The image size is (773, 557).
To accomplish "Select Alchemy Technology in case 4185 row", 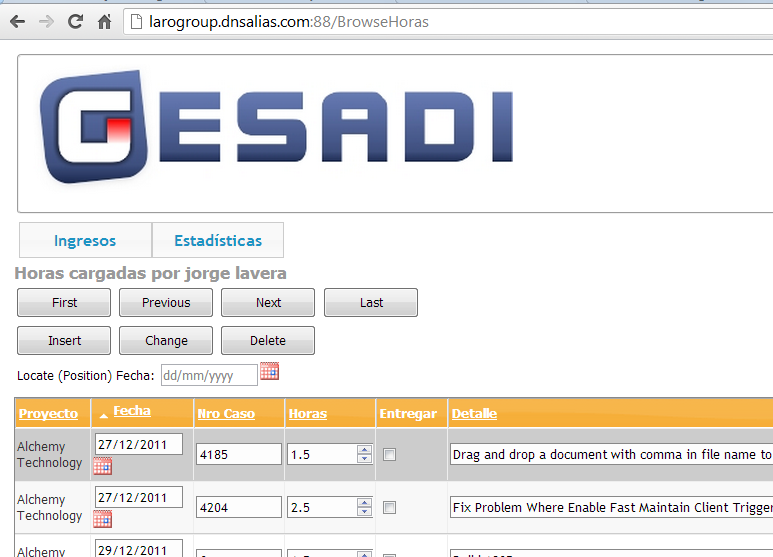I will [49, 454].
